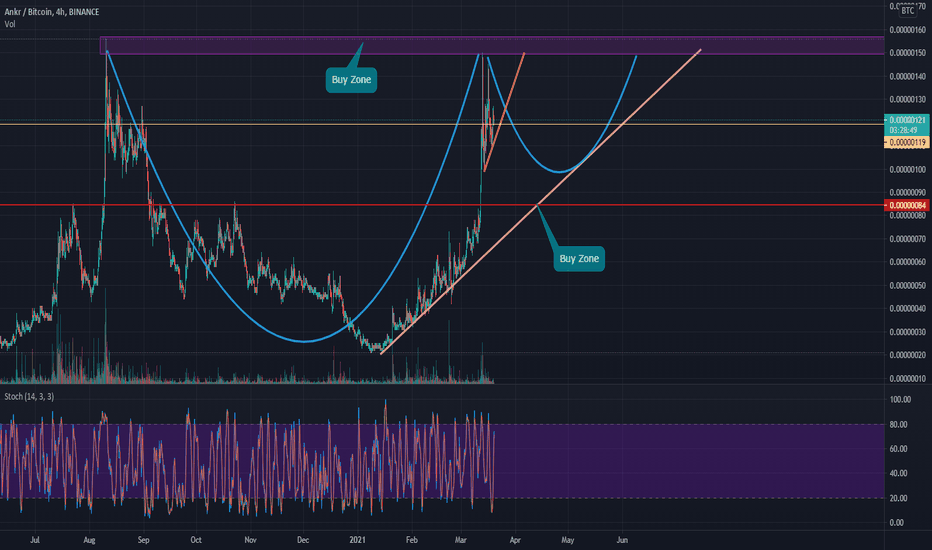Click the 0.00000020 price axis label

click(908, 355)
